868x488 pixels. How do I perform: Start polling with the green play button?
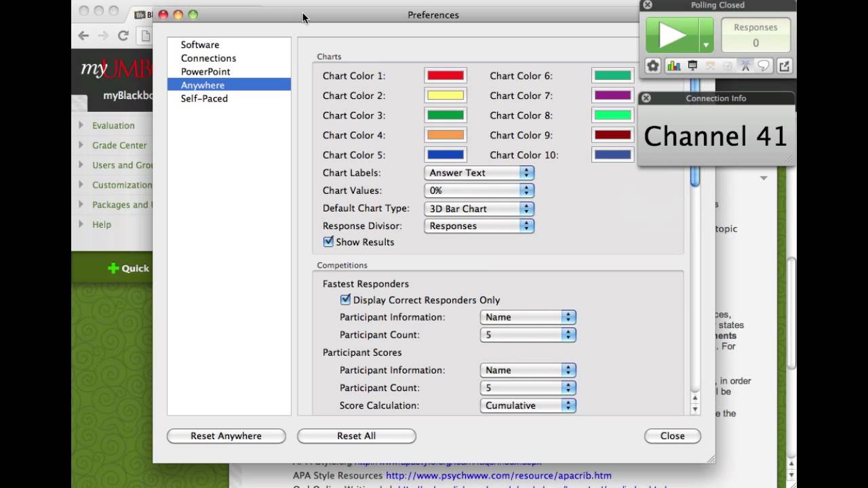pyautogui.click(x=672, y=35)
